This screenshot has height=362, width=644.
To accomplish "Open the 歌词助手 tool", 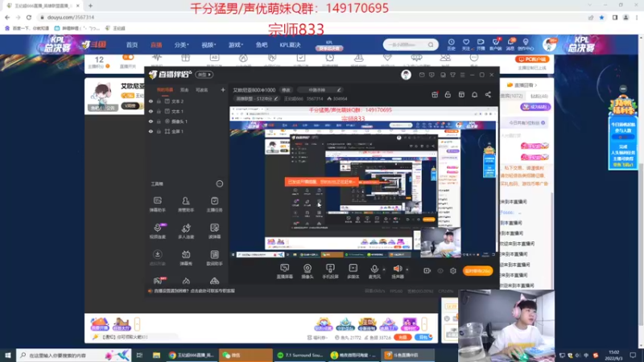I will click(x=214, y=257).
